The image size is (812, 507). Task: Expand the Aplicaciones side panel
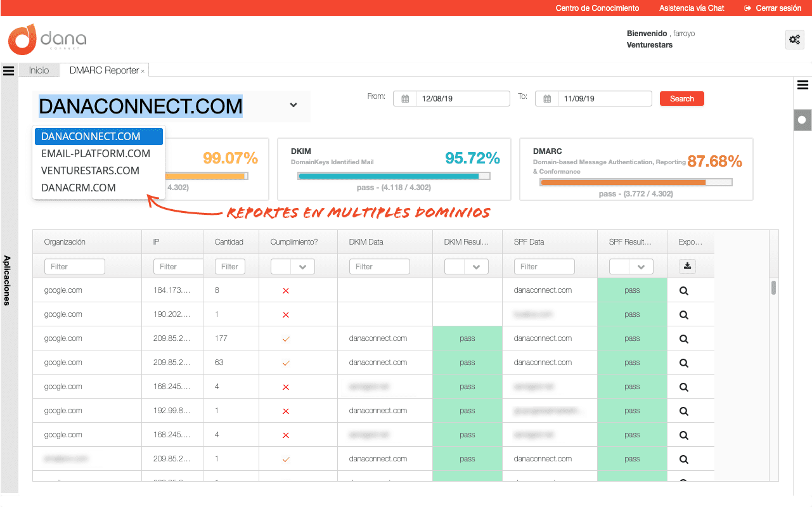point(8,280)
